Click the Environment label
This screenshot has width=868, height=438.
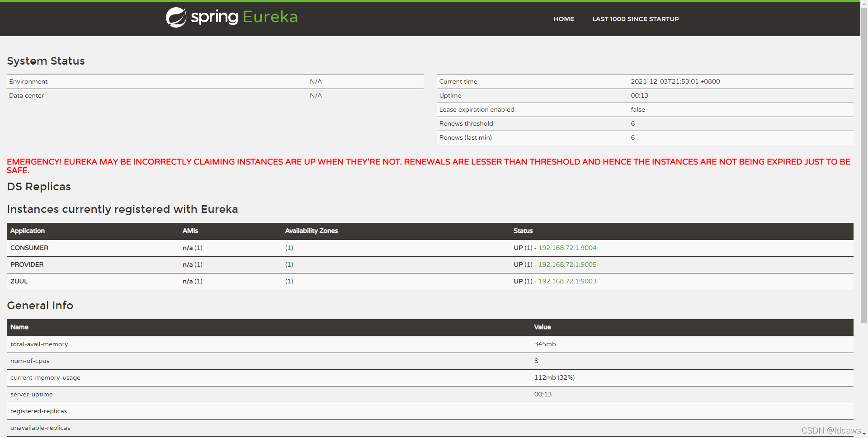(28, 81)
